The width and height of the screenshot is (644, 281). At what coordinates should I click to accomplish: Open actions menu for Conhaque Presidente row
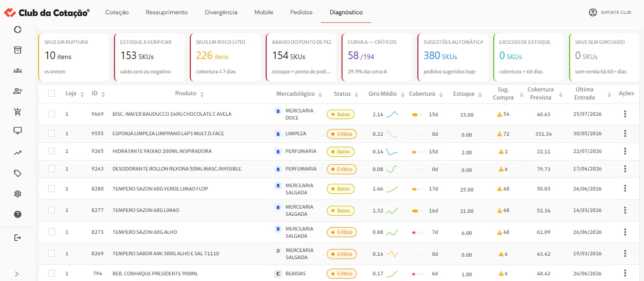point(625,273)
